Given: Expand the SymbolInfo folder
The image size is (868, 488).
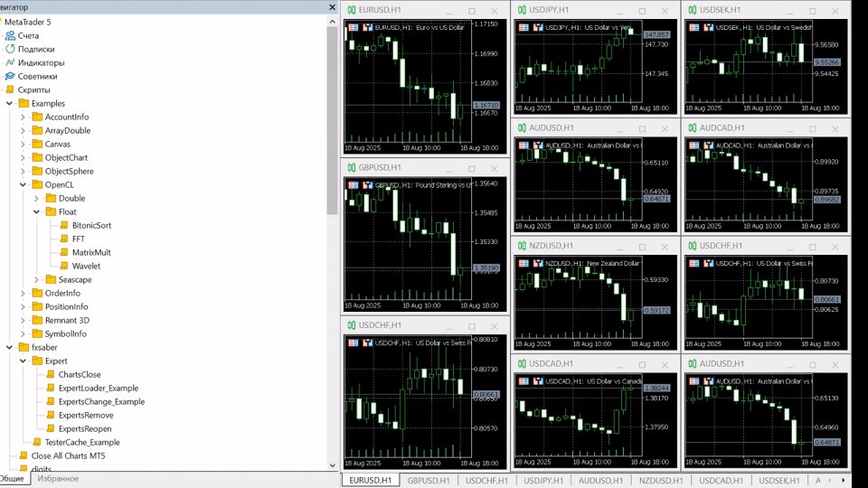Looking at the screenshot, I should click(23, 333).
